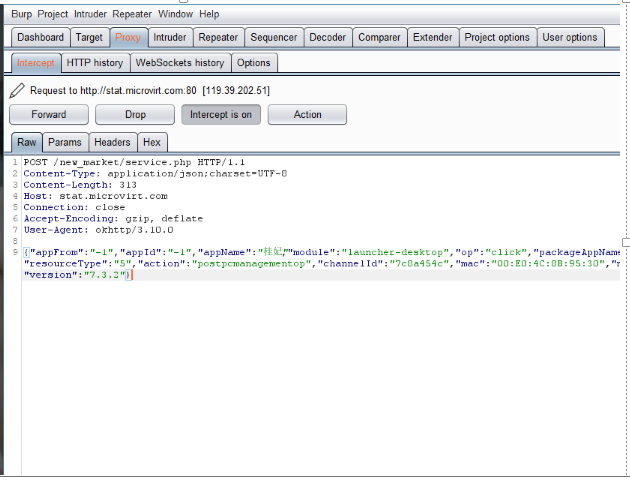
Task: Select the Intercept sub-tab
Action: (36, 63)
